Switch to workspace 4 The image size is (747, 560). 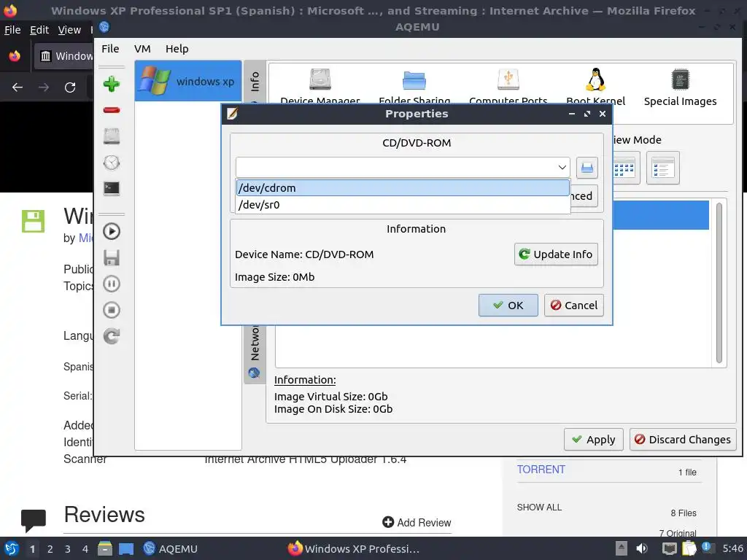pos(85,549)
